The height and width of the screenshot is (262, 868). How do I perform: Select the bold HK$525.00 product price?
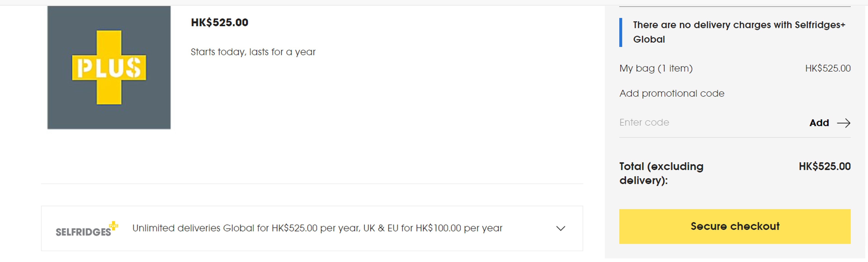(x=219, y=23)
